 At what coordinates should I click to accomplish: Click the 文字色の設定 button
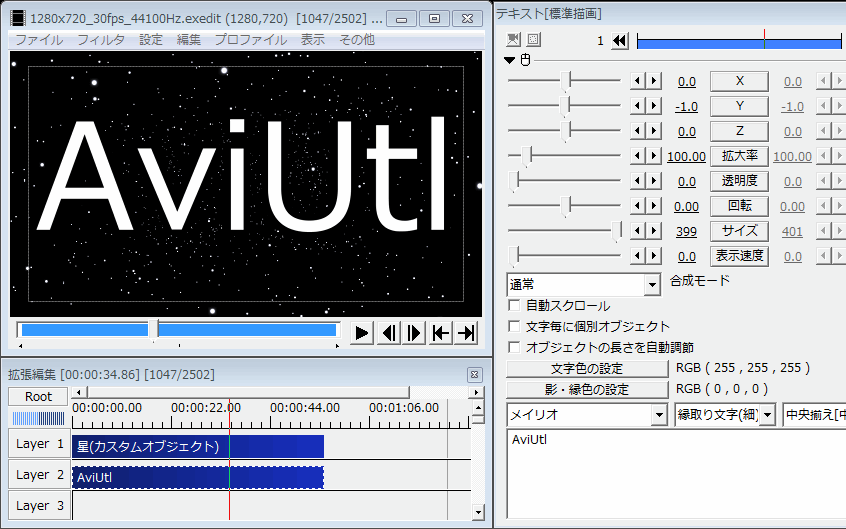tap(587, 369)
